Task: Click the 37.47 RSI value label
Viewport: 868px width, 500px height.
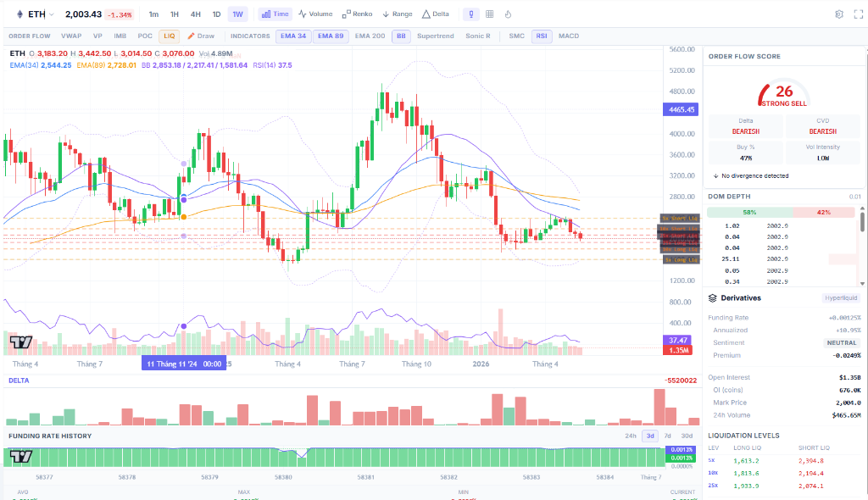Action: point(677,341)
